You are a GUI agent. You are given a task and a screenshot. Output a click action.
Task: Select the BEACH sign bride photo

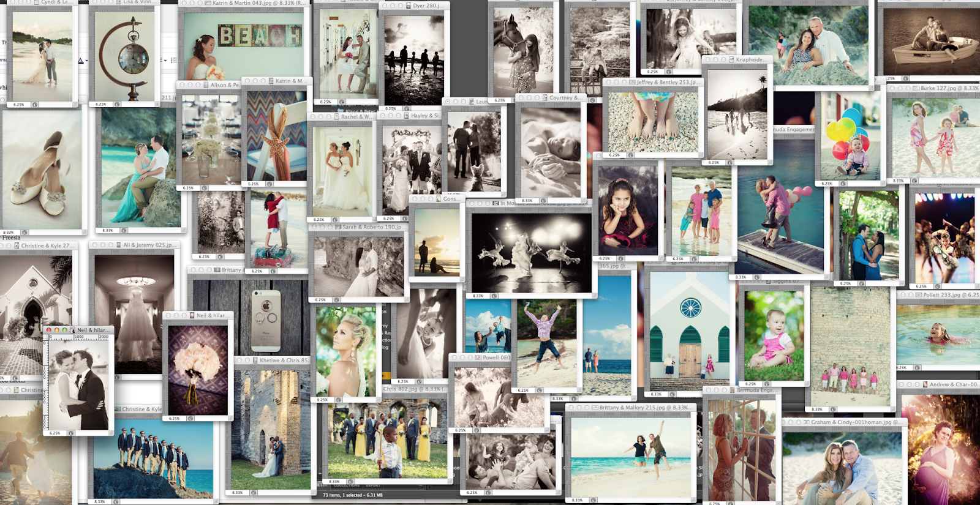[x=244, y=46]
